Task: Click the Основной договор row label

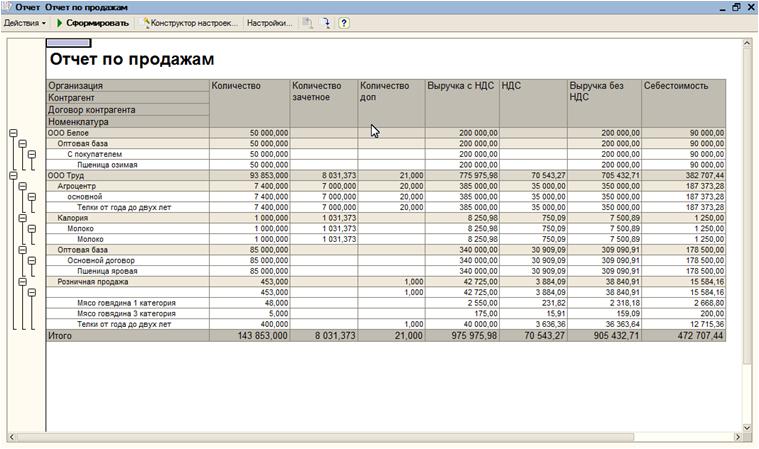Action: pos(101,261)
